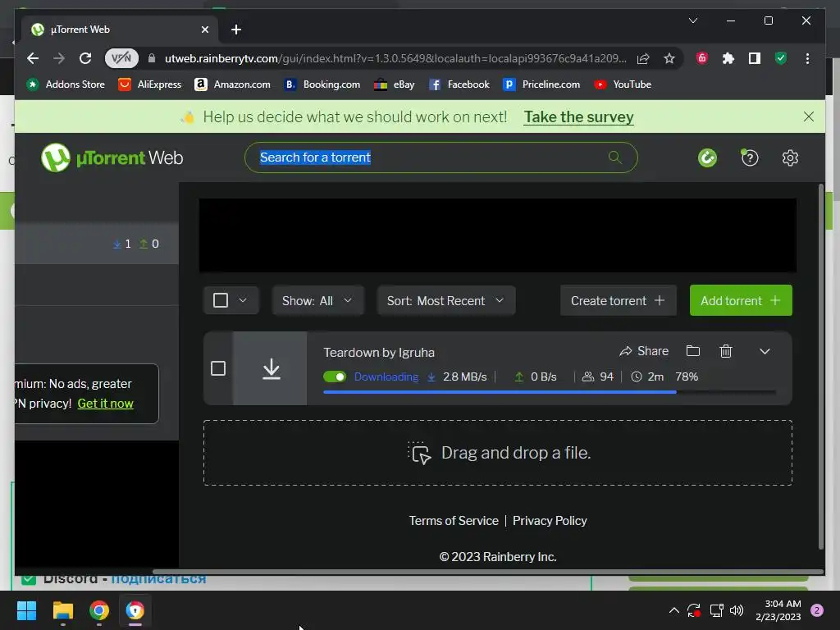
Task: Click the Drag and drop a file area
Action: coord(498,453)
